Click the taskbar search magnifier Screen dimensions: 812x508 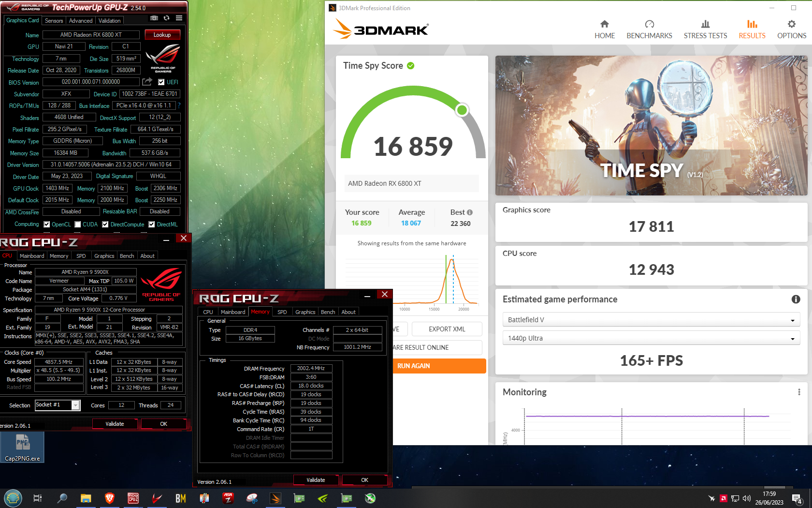(62, 498)
